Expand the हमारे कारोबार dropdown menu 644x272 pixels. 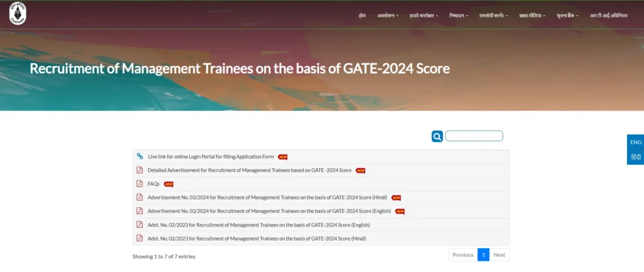coord(424,15)
